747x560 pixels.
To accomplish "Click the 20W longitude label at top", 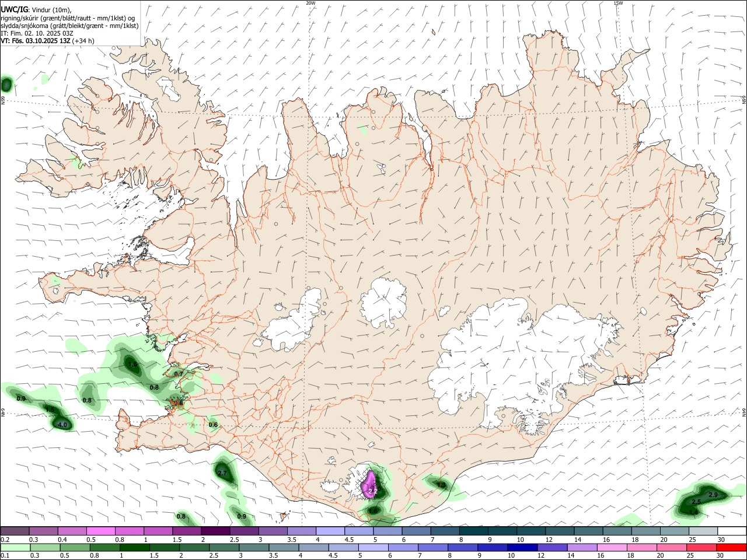I will pyautogui.click(x=310, y=3).
